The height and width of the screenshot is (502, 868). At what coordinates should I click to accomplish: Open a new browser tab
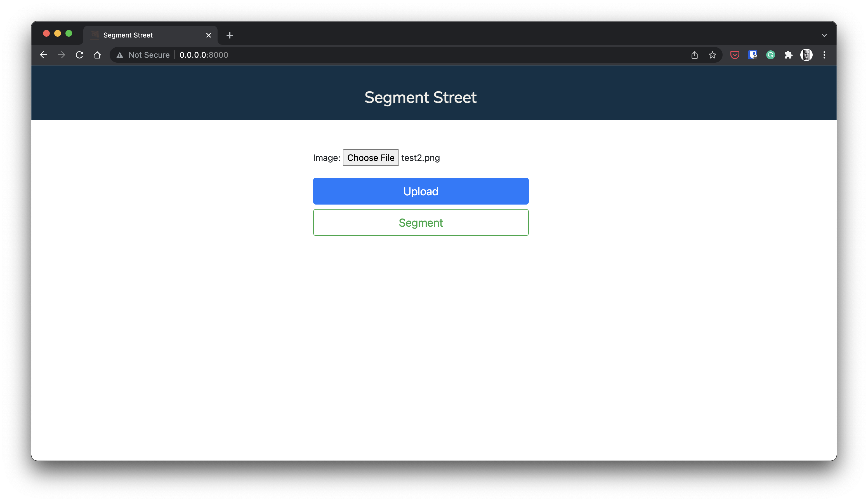click(x=230, y=35)
